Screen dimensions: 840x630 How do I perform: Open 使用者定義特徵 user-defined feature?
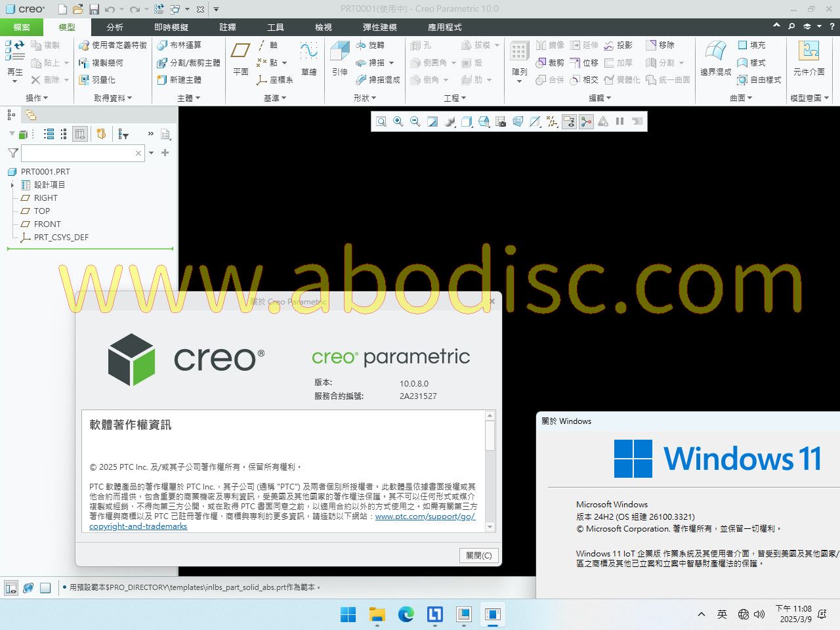coord(112,45)
